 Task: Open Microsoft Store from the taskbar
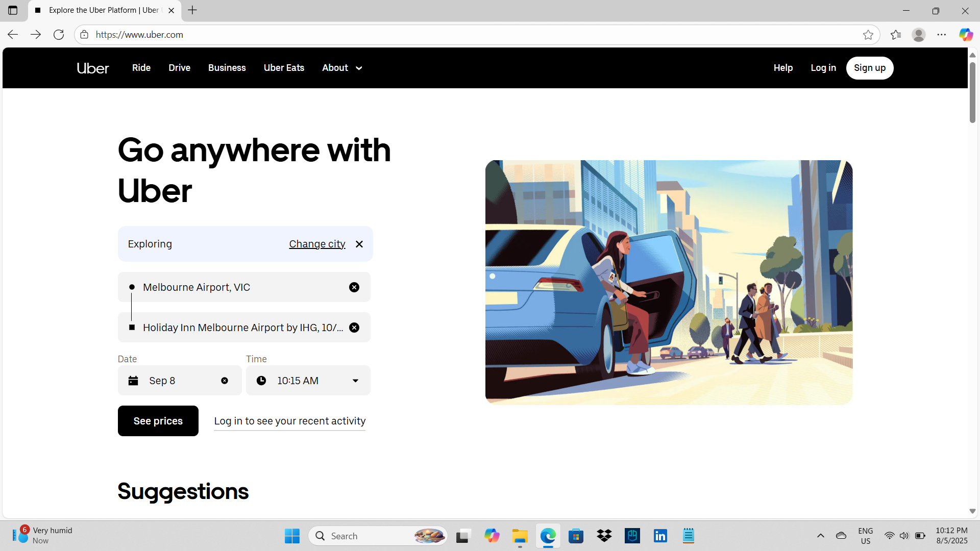576,536
